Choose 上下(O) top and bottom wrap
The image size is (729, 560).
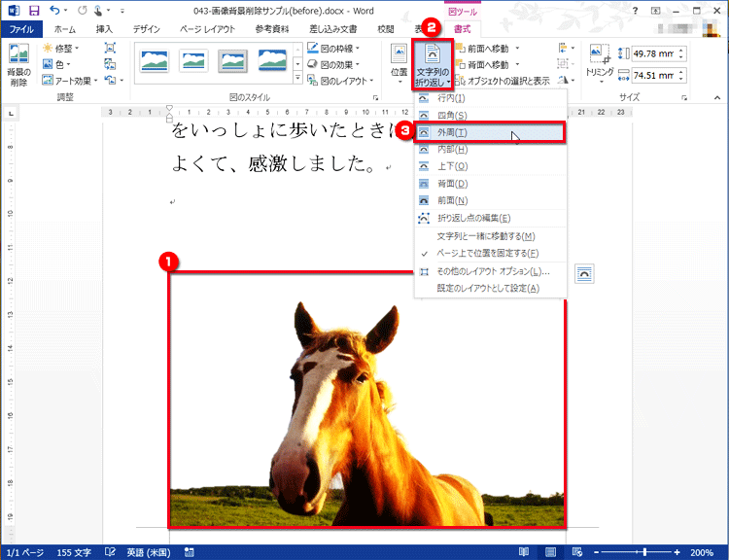[x=490, y=166]
